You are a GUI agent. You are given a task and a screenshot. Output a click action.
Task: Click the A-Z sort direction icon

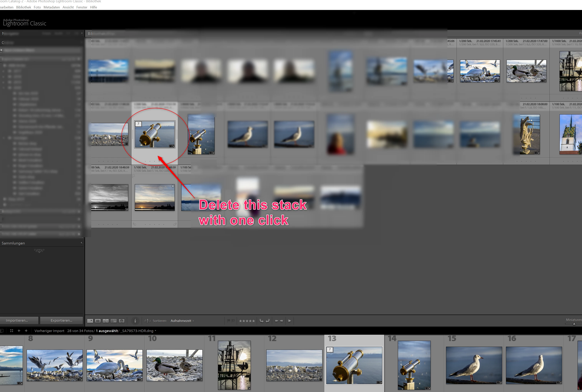[147, 321]
